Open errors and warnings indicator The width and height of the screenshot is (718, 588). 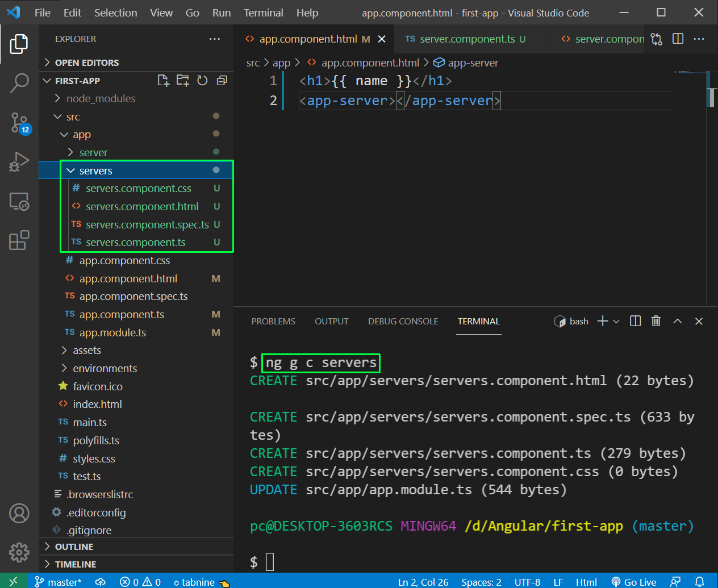pyautogui.click(x=140, y=582)
